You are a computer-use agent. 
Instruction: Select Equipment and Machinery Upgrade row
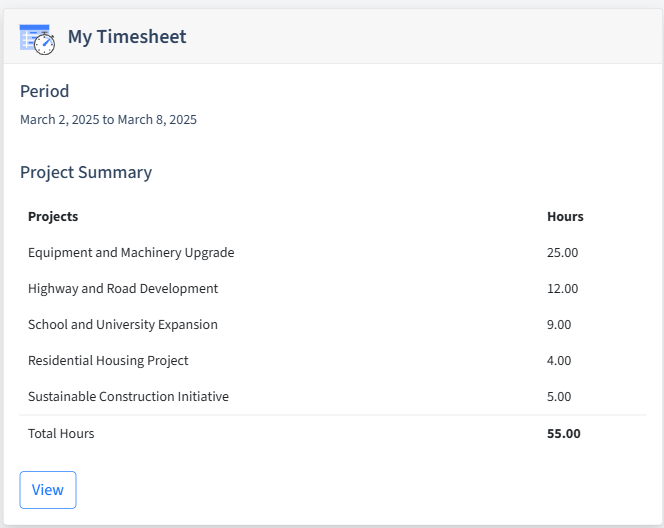tap(333, 252)
